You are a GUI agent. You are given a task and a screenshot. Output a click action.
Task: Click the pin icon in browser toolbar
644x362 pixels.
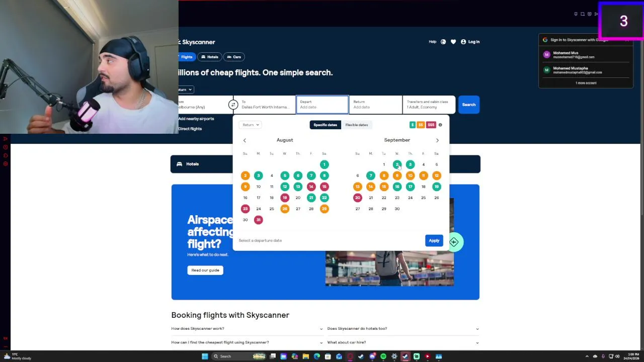coord(576,14)
